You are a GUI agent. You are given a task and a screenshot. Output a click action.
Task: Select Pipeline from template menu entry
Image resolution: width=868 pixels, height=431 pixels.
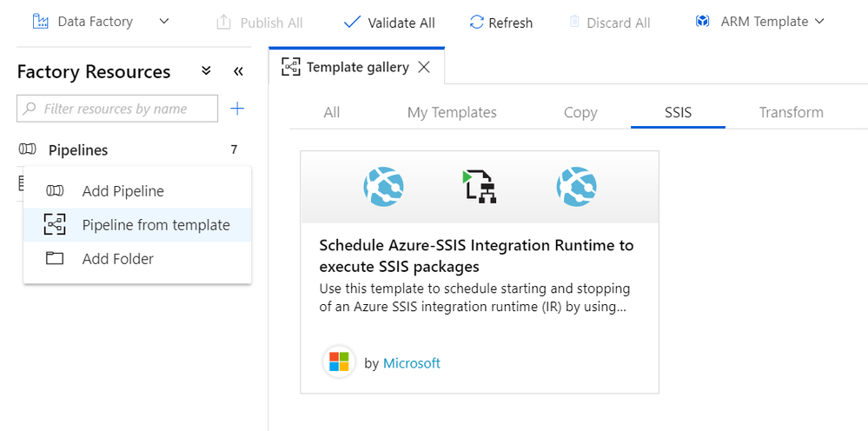pyautogui.click(x=156, y=225)
